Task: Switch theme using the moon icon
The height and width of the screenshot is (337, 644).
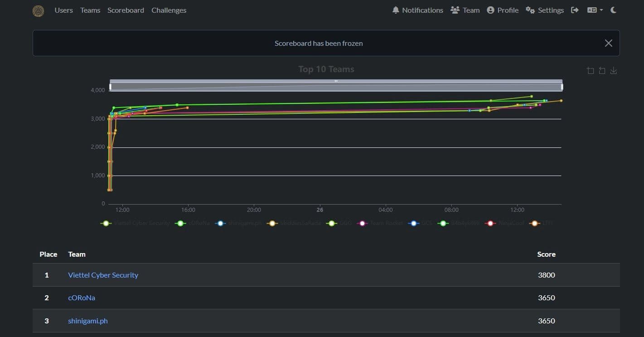Action: pyautogui.click(x=614, y=10)
